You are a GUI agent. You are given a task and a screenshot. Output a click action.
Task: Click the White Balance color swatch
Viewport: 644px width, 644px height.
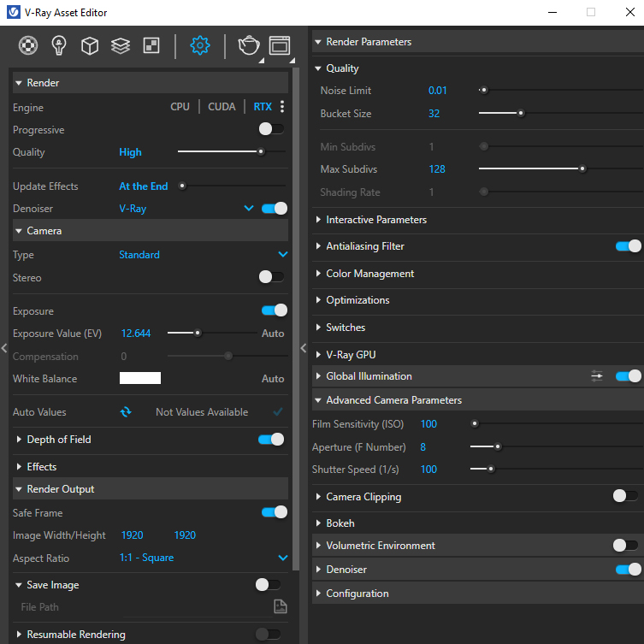(140, 379)
